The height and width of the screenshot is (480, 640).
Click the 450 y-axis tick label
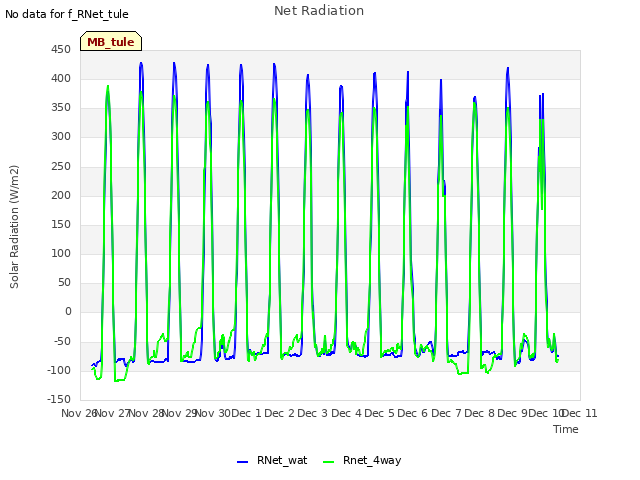(x=61, y=49)
